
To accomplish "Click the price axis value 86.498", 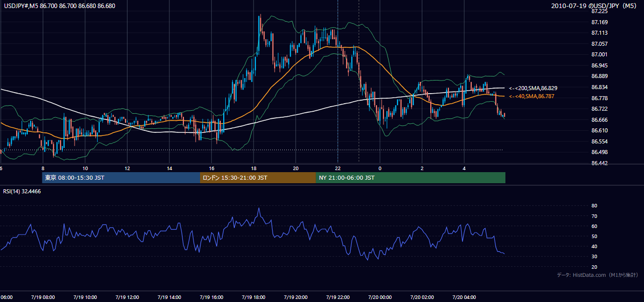I will [x=600, y=153].
